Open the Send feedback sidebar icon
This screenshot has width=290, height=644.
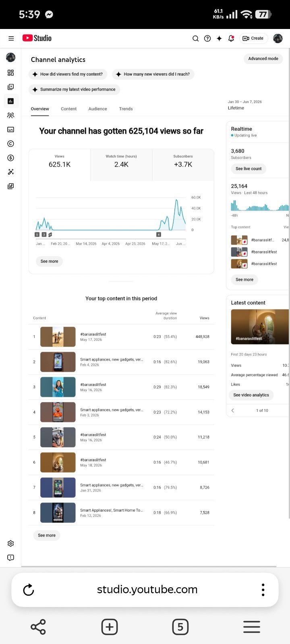point(11,557)
